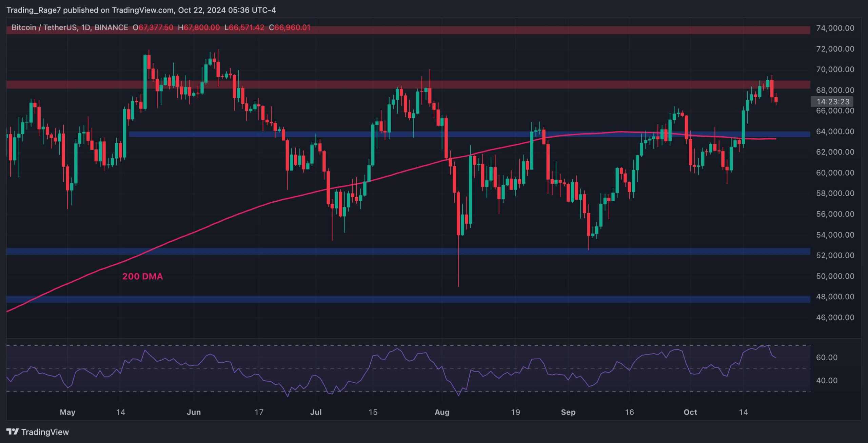This screenshot has height=443, width=868.
Task: Click the Jun date label
Action: pos(194,412)
